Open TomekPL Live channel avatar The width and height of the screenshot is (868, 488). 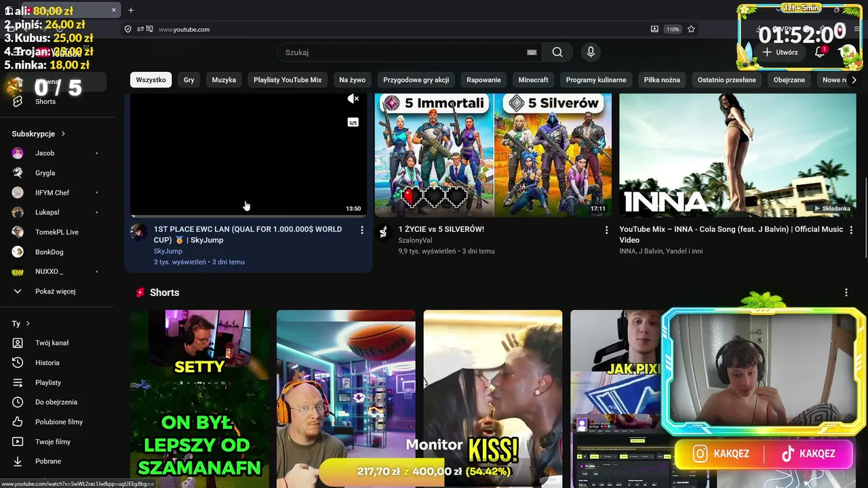click(18, 232)
